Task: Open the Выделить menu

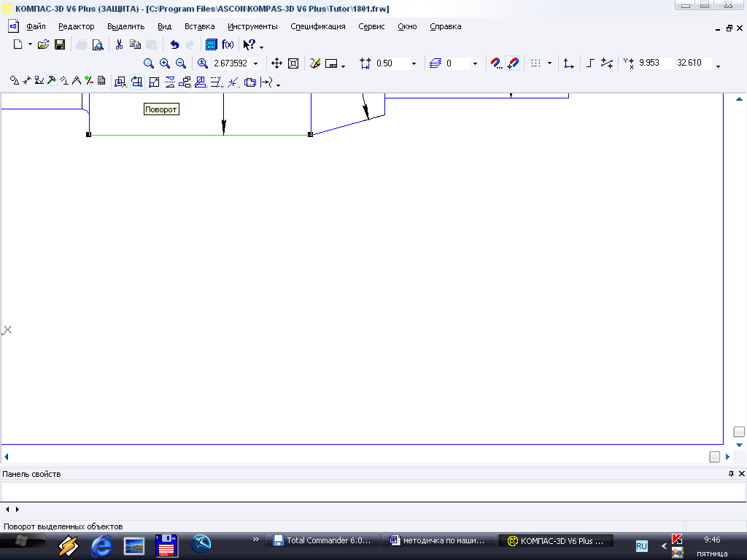Action: point(125,27)
